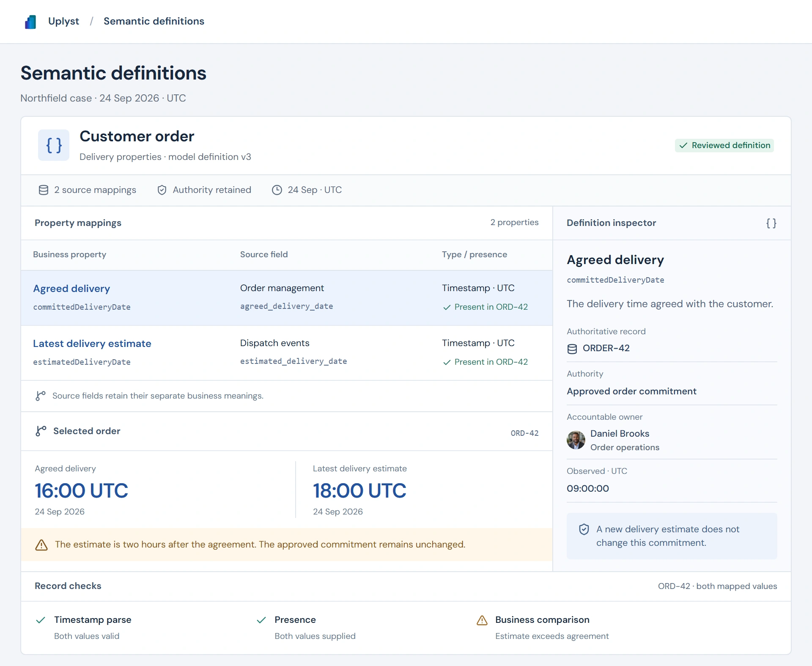
Task: Click the Customer order braces icon
Action: pyautogui.click(x=54, y=145)
